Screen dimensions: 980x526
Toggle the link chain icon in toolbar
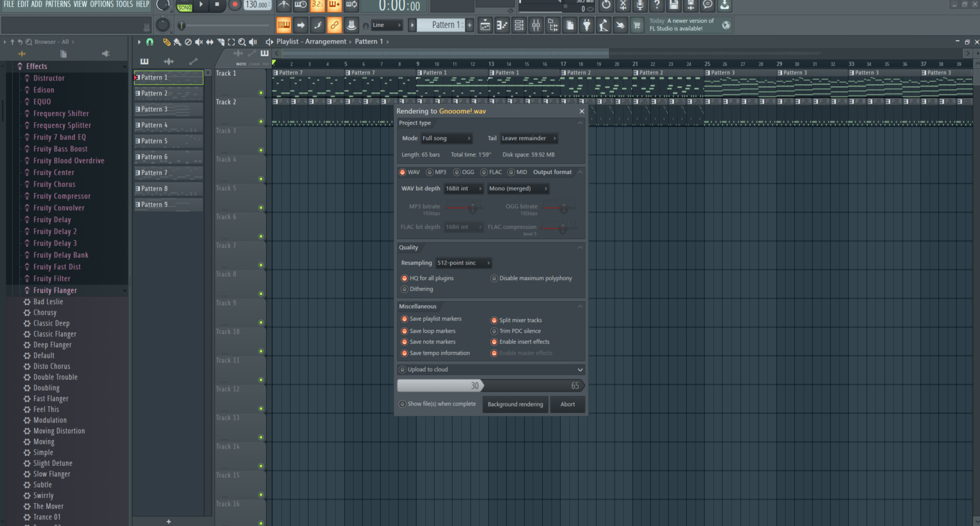point(334,25)
